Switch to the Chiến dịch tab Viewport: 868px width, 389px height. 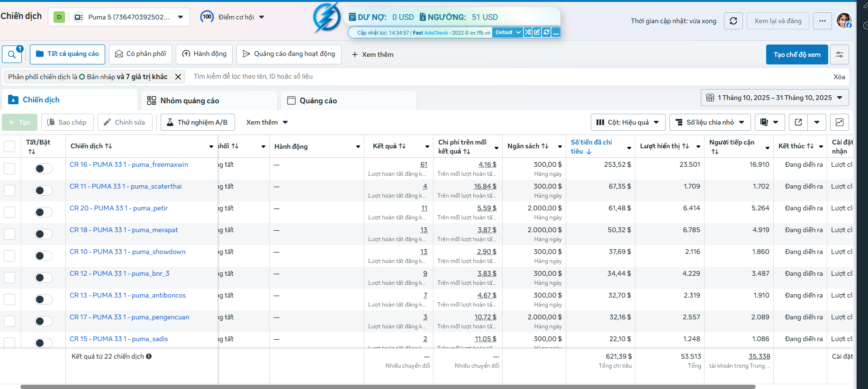[x=70, y=100]
